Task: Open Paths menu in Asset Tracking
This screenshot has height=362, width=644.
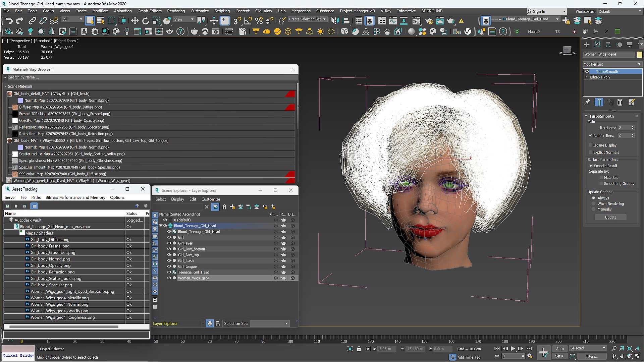Action: (x=36, y=197)
